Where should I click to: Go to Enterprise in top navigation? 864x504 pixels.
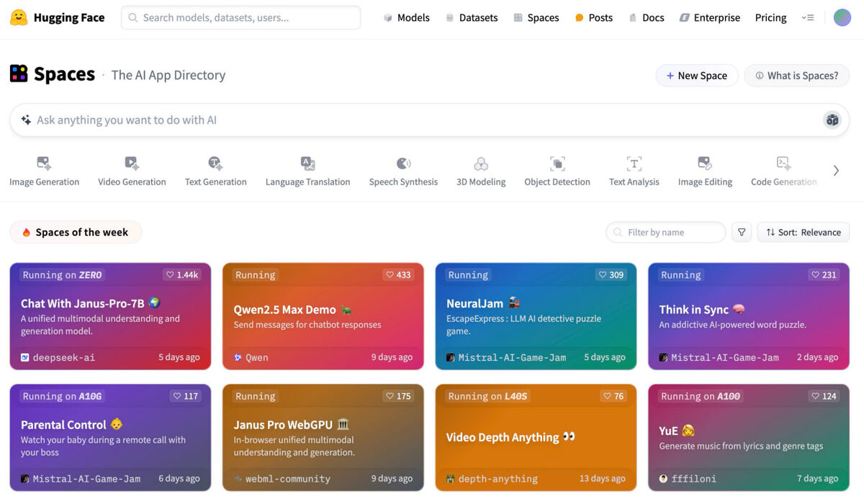click(x=710, y=17)
